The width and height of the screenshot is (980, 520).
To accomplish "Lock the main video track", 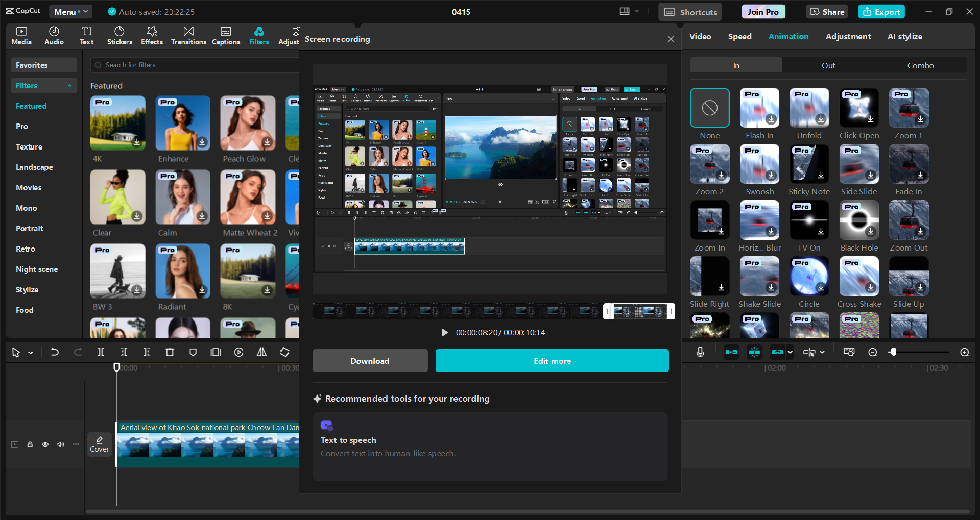I will tap(30, 444).
